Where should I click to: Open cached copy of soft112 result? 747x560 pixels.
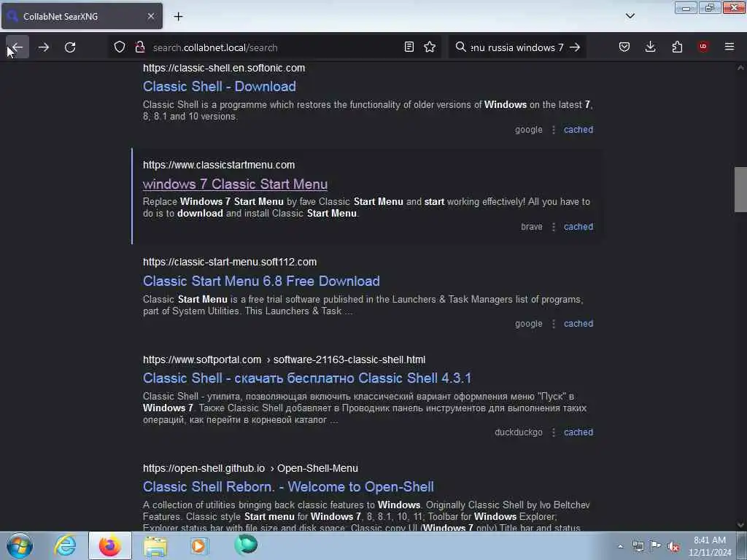(x=578, y=324)
